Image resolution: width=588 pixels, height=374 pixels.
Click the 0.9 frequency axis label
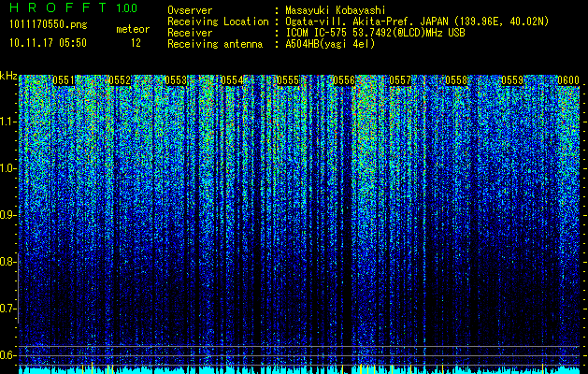[7, 215]
